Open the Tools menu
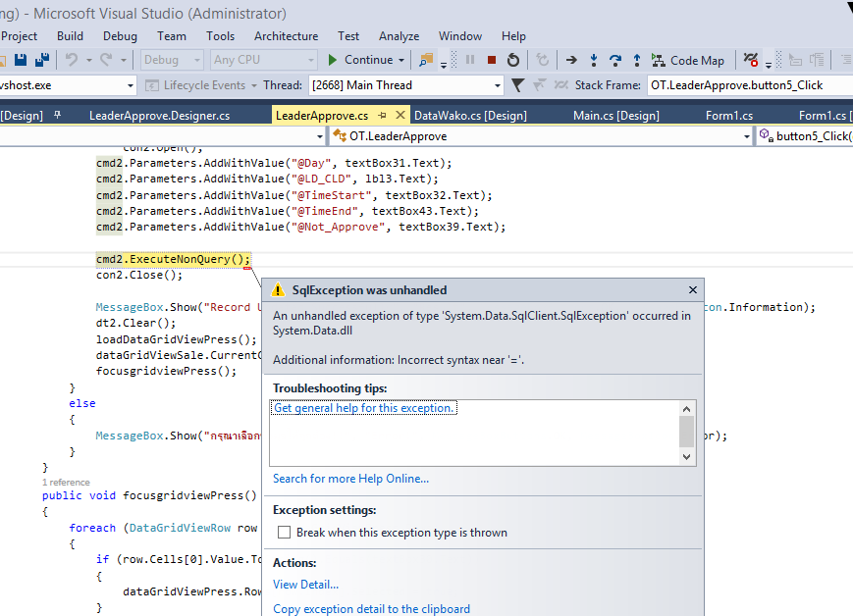The image size is (853, 616). click(x=220, y=36)
